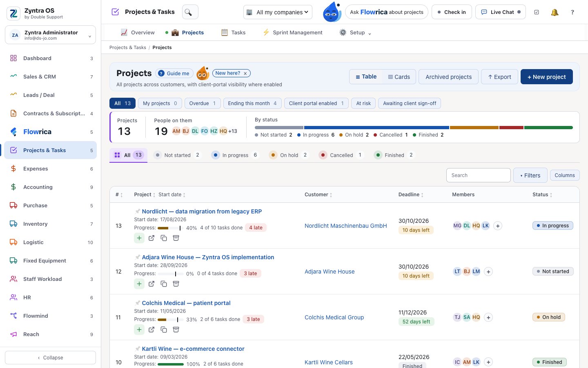The width and height of the screenshot is (588, 368).
Task: Click the blue In progress status bar segment
Action: coord(376,128)
